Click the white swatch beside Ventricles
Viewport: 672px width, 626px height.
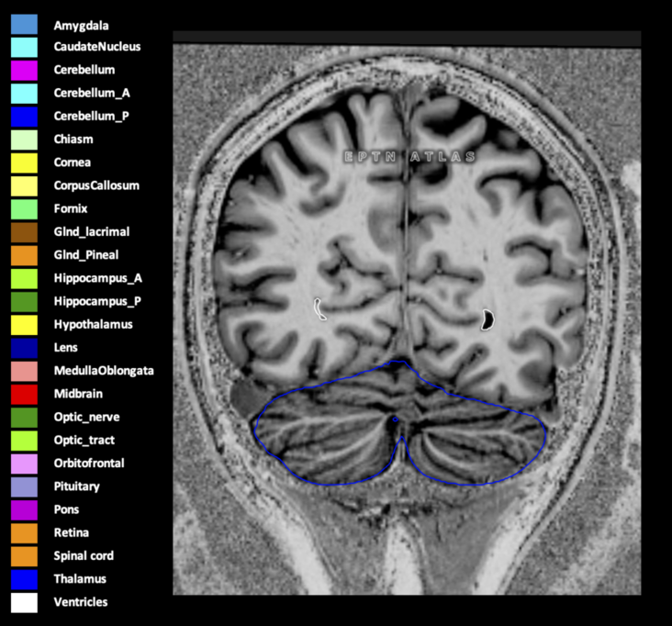(24, 603)
